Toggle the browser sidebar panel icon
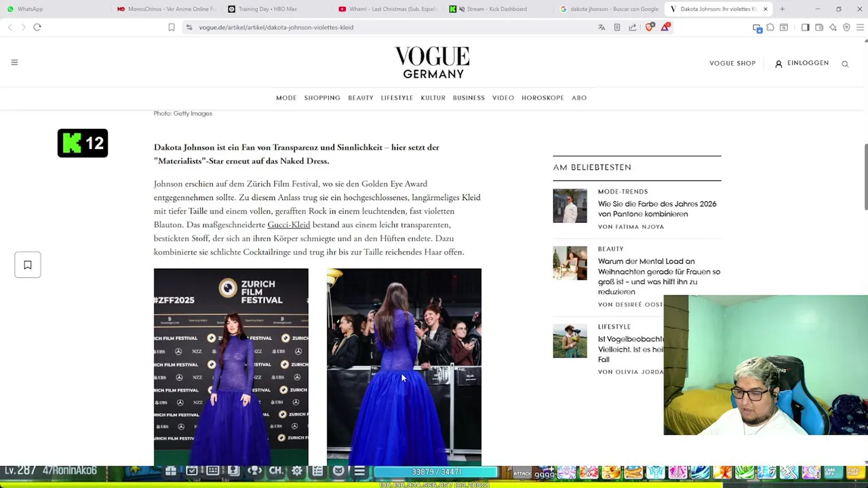 pos(805,27)
